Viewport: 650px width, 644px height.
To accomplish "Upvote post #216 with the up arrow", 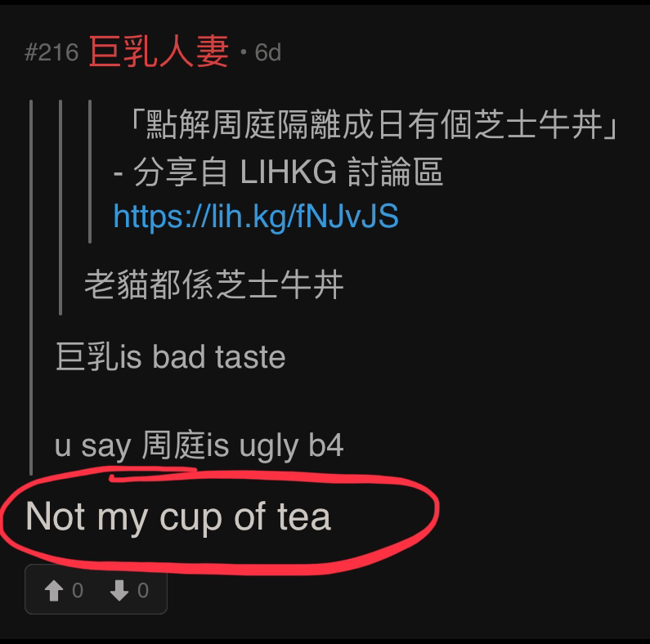I will [53, 590].
